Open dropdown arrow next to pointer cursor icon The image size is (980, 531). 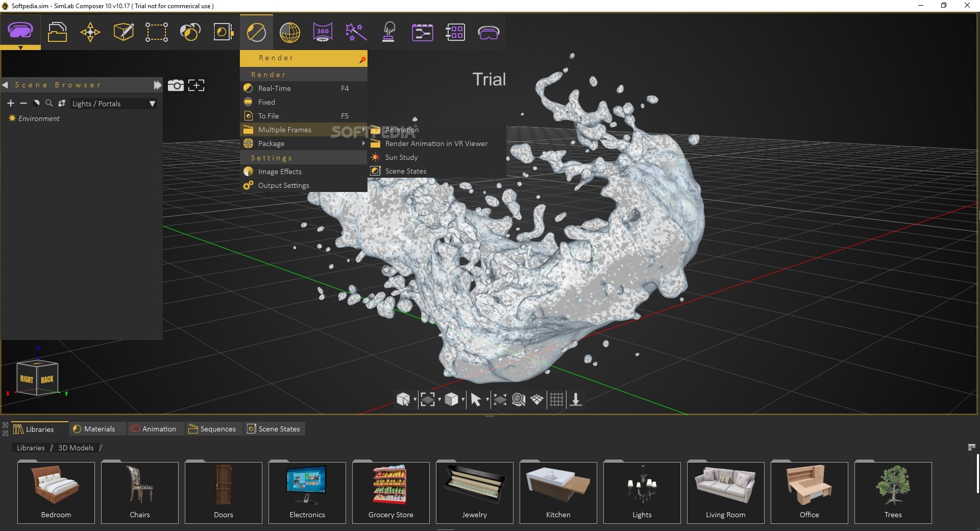pos(487,399)
